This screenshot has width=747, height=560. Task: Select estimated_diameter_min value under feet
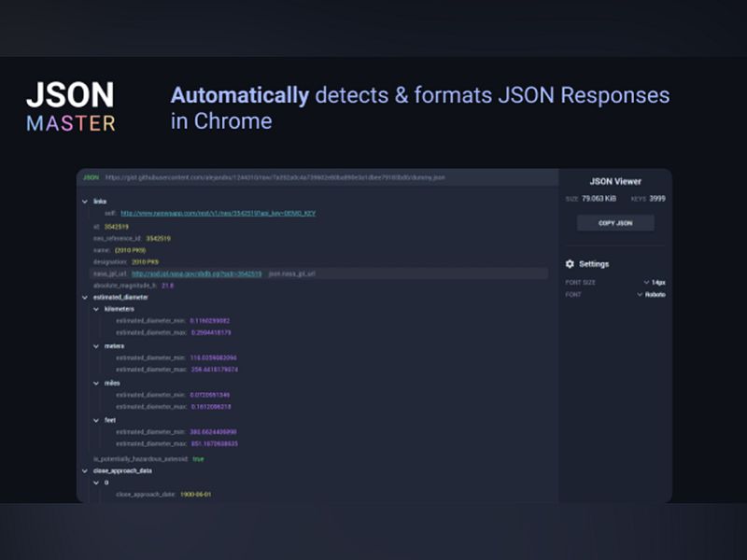click(214, 432)
